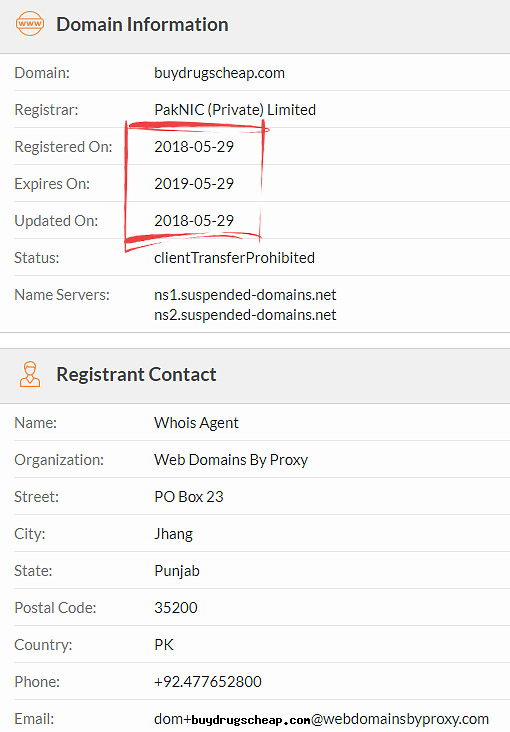This screenshot has height=732, width=510.
Task: Click registrant name Whois Agent
Action: pos(196,423)
